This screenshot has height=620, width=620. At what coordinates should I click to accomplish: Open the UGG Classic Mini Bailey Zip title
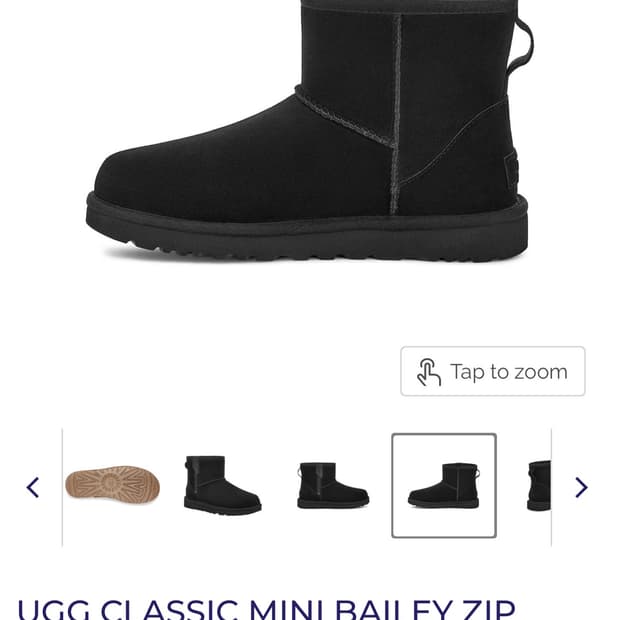pyautogui.click(x=266, y=610)
